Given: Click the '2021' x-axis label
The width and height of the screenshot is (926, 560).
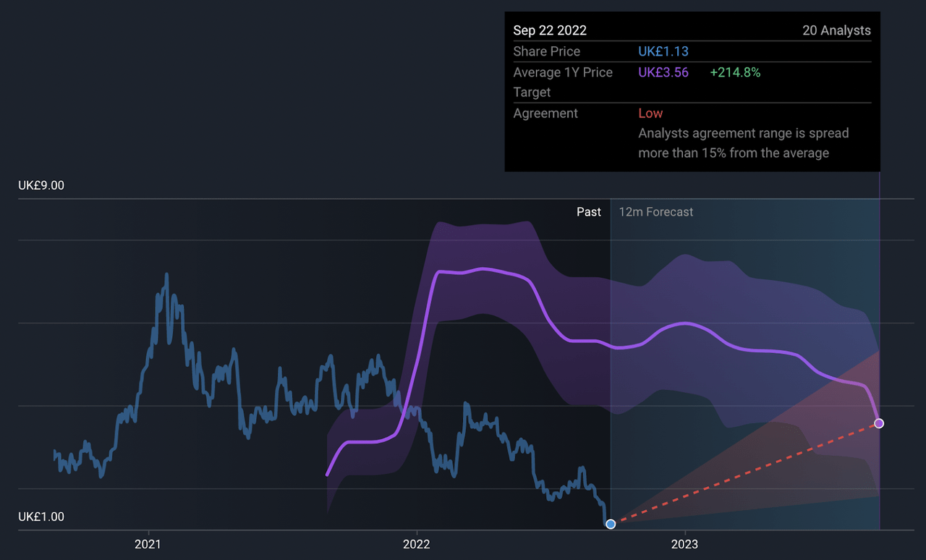Looking at the screenshot, I should tap(148, 544).
